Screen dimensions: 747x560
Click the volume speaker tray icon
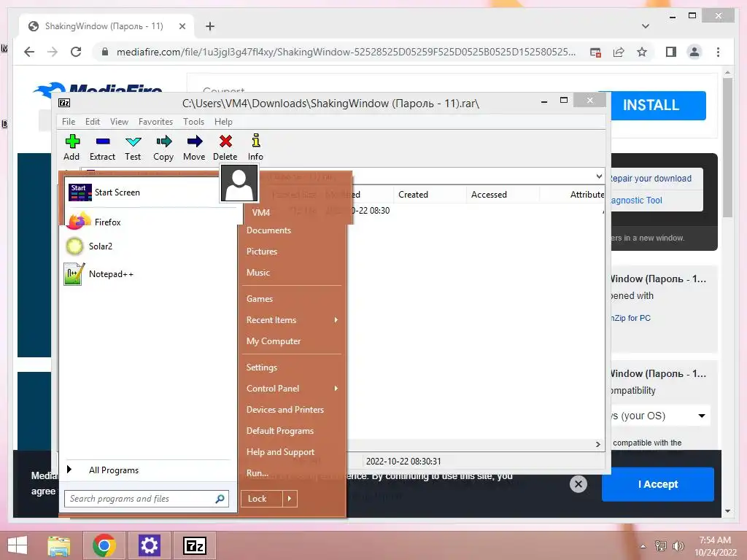(x=678, y=546)
